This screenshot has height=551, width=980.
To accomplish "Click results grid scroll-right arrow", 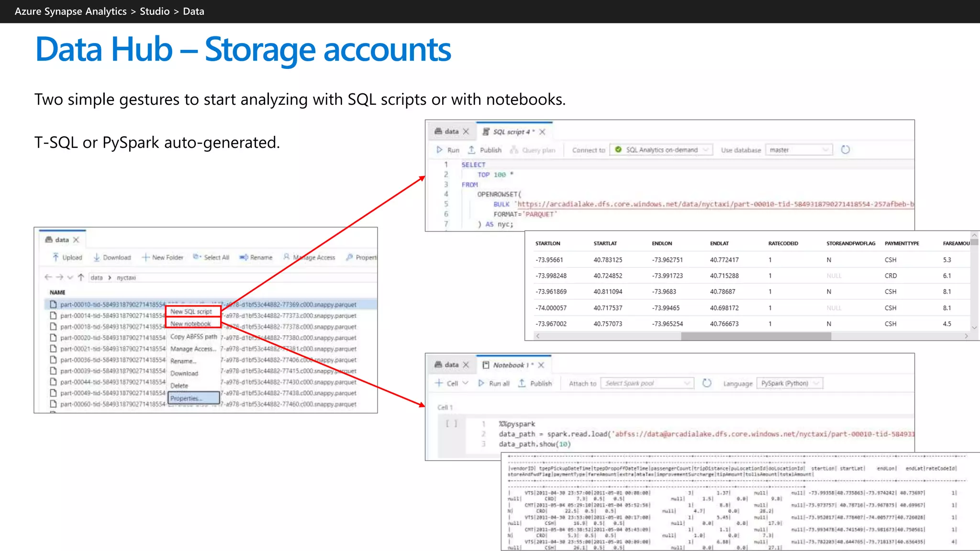I will click(966, 336).
